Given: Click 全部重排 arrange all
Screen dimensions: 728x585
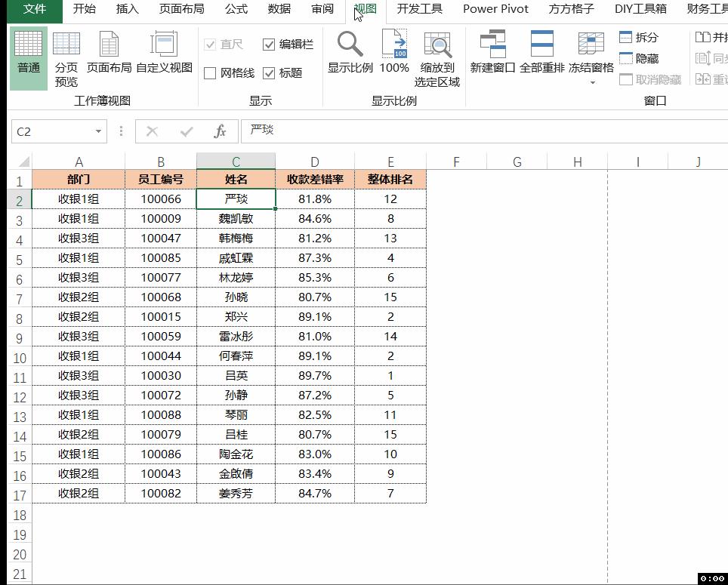Looking at the screenshot, I should [541, 52].
